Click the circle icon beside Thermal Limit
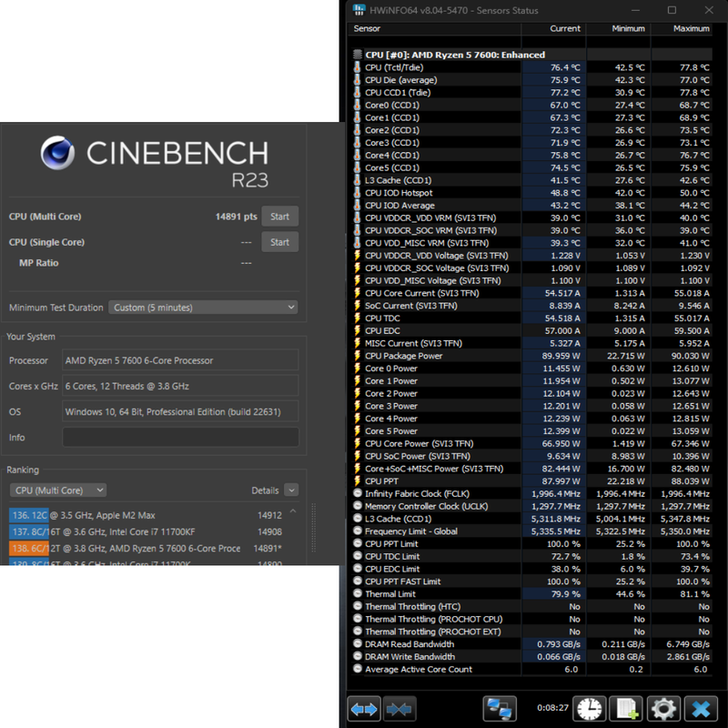This screenshot has height=728, width=728. 358,594
